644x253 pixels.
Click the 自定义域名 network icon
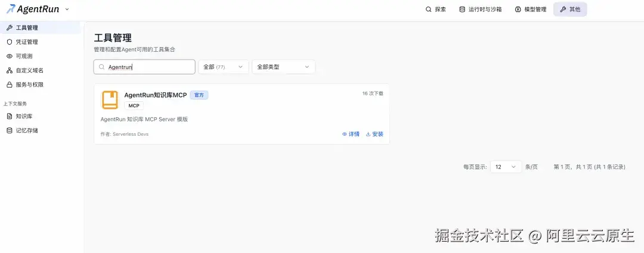10,70
